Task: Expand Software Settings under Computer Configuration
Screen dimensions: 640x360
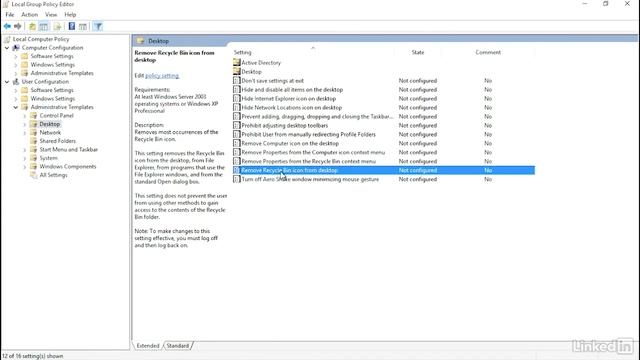Action: [x=16, y=56]
